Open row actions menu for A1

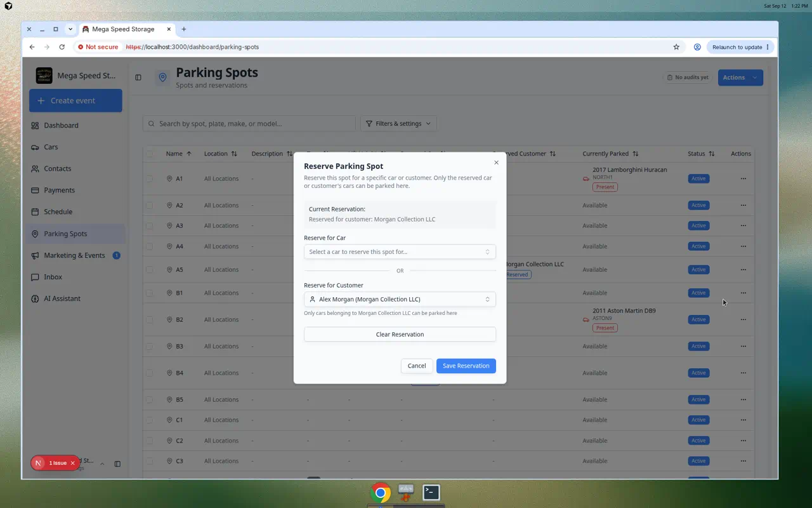click(743, 178)
